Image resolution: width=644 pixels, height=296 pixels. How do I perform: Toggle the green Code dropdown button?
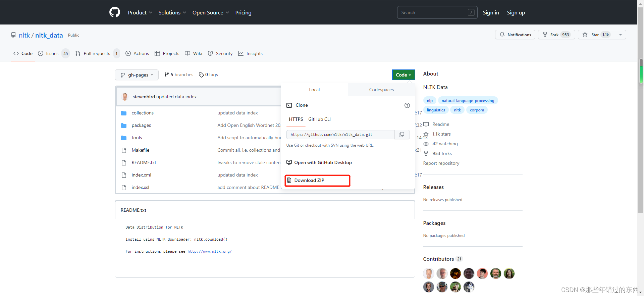tap(404, 75)
